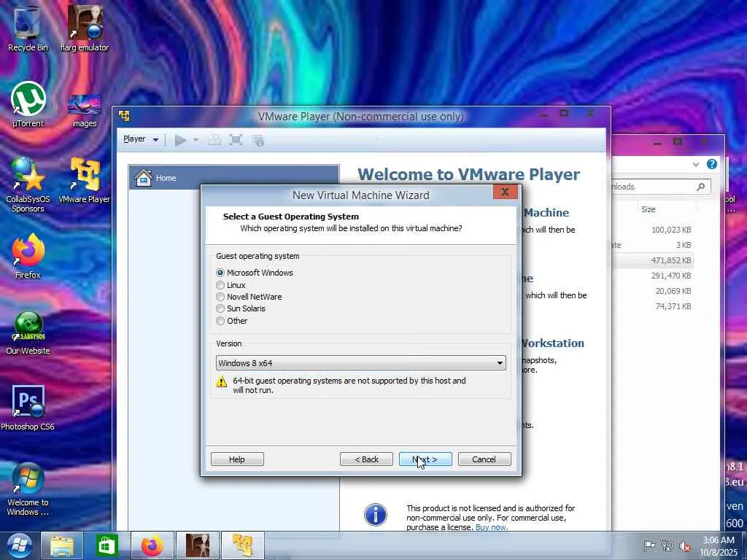Launch Firefox from the desktop icon

pyautogui.click(x=28, y=256)
